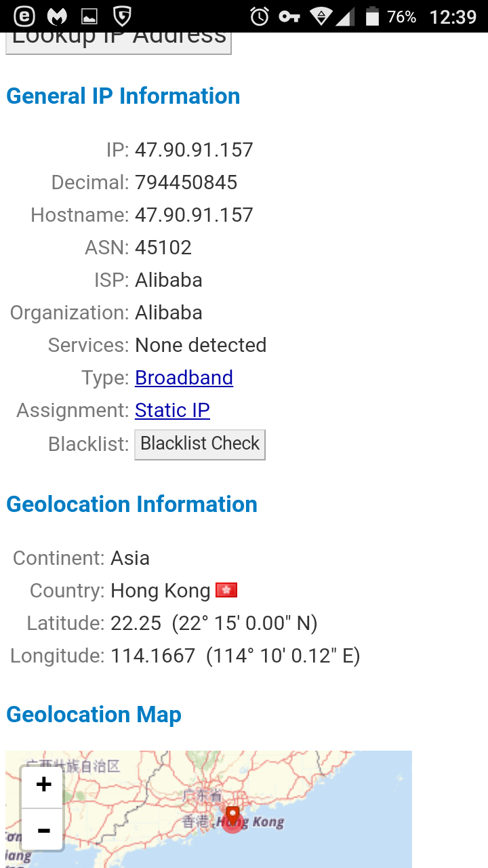Tap the circled e notification icon
The image size is (488, 868).
[x=24, y=16]
